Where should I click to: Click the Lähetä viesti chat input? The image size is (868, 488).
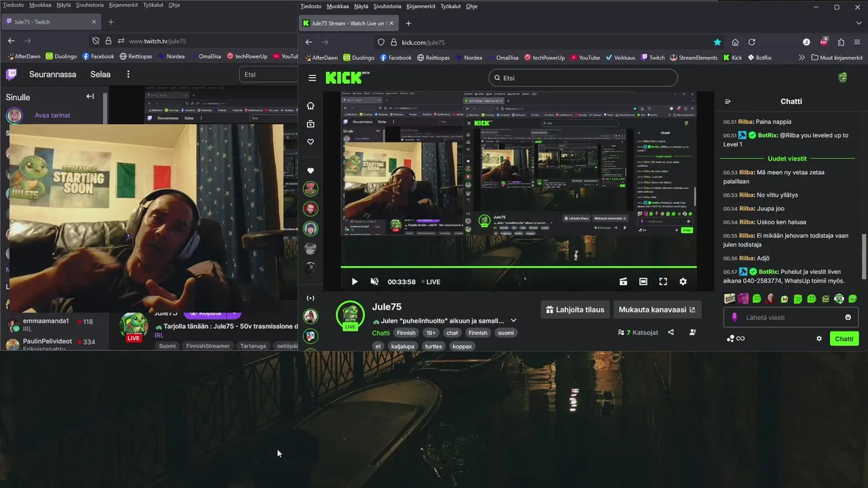point(789,317)
